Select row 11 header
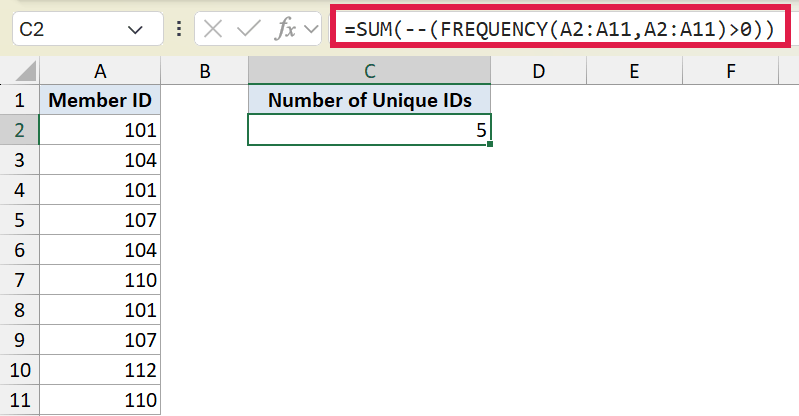Screen dimensions: 799x416 pyautogui.click(x=19, y=400)
